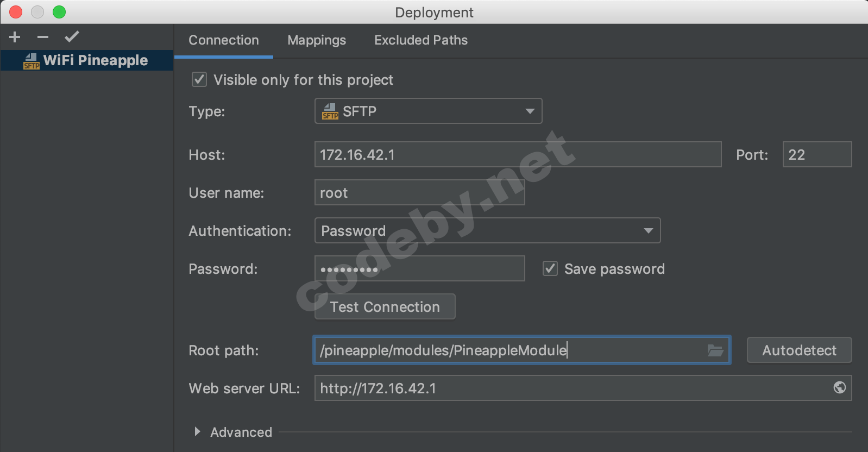
Task: Open the Excluded Paths tab
Action: click(421, 40)
